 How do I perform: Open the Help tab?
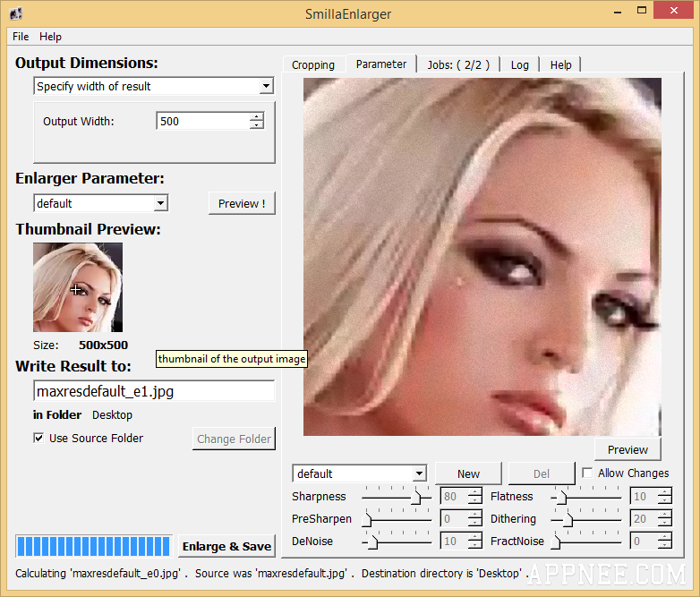(560, 64)
